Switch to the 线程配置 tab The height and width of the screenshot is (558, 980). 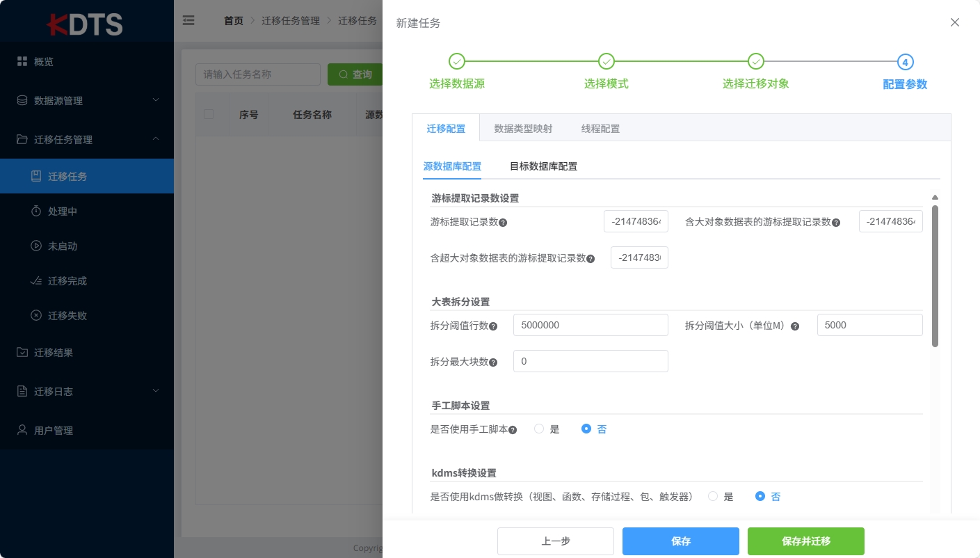(600, 129)
